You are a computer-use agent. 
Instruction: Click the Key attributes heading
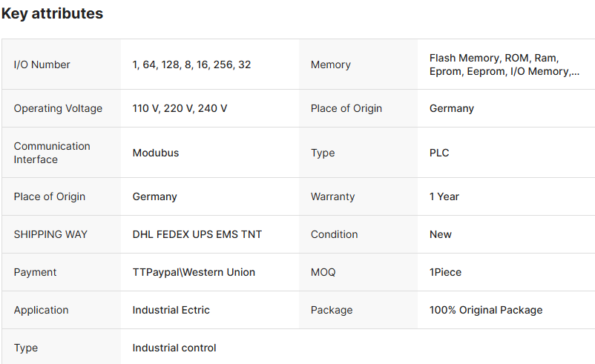pos(52,13)
